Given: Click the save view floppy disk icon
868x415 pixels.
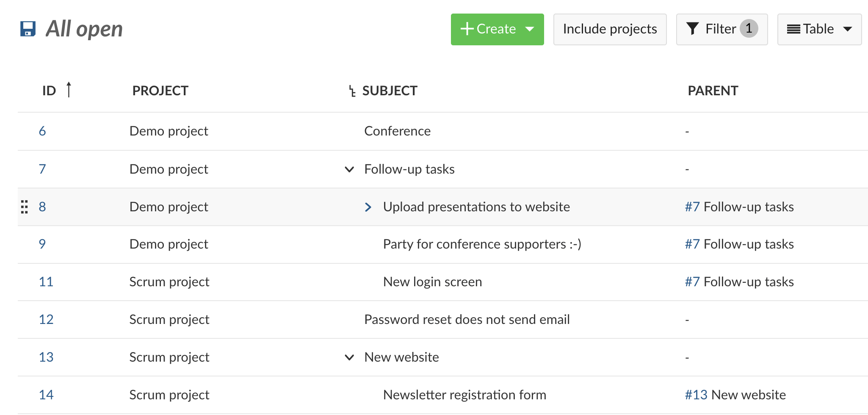Looking at the screenshot, I should tap(28, 29).
